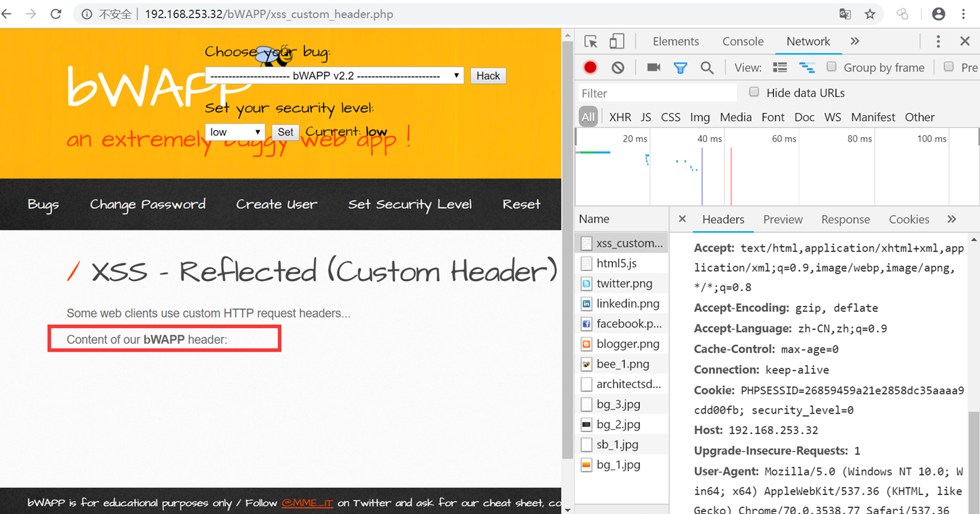Click the network Filter input field

point(658,93)
